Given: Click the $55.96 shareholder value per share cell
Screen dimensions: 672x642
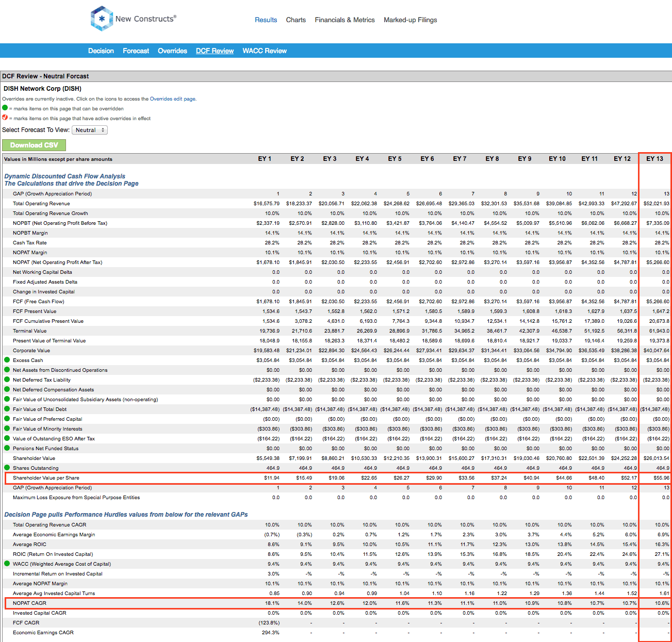Looking at the screenshot, I should (x=661, y=478).
